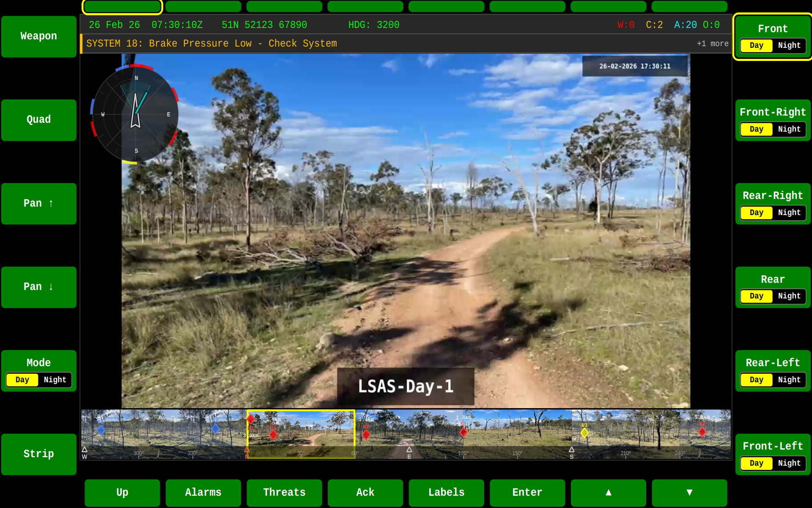This screenshot has width=812, height=508.
Task: Open the Alarms menu
Action: [x=203, y=492]
